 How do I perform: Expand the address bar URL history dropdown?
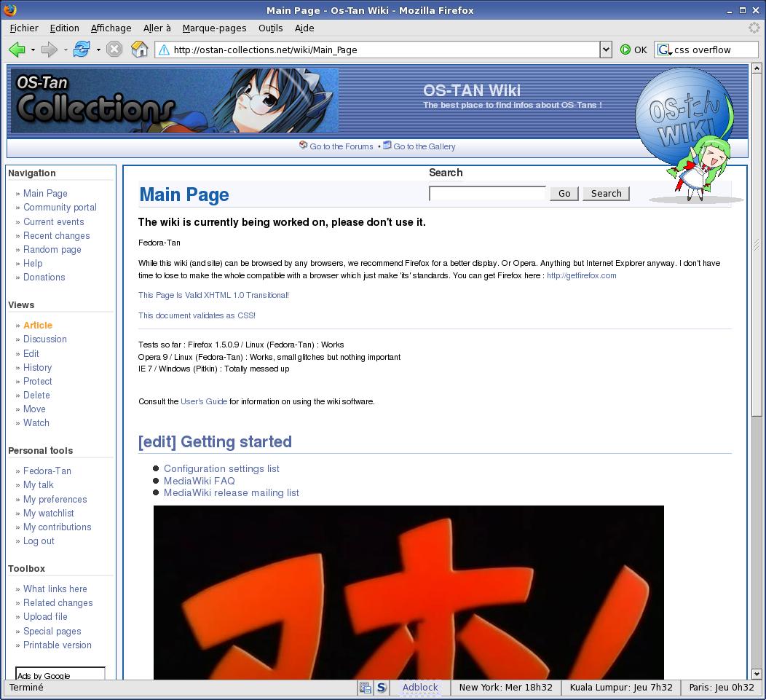tap(606, 50)
